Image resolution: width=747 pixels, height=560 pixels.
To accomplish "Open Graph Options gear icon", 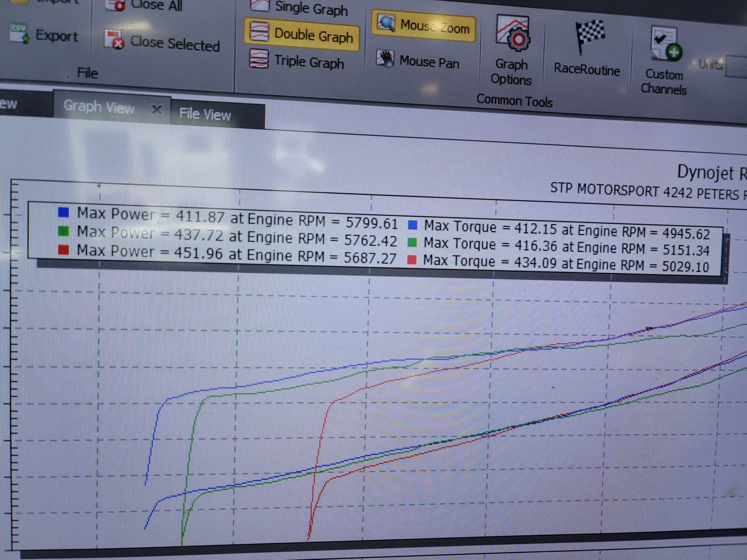I will [513, 34].
